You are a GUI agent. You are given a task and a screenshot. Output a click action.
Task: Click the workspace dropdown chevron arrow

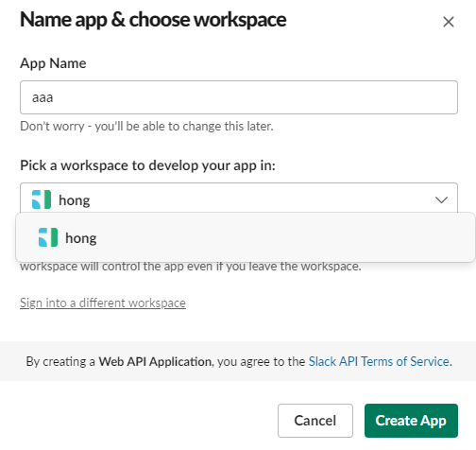[x=441, y=199]
